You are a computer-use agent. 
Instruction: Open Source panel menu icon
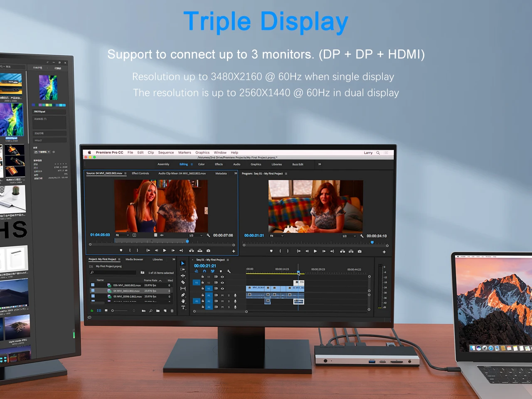click(x=126, y=173)
